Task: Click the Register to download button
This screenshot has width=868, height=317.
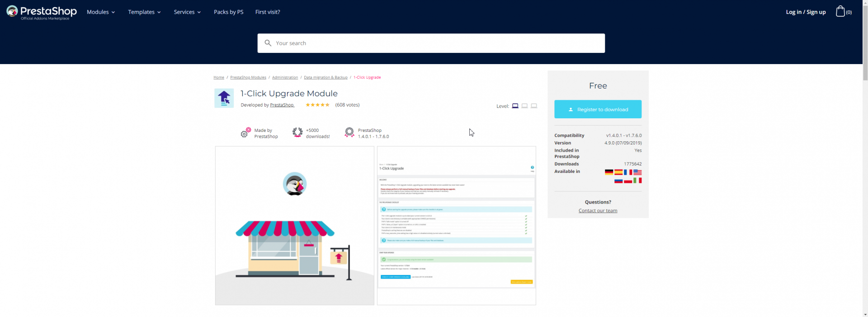Action: (598, 109)
